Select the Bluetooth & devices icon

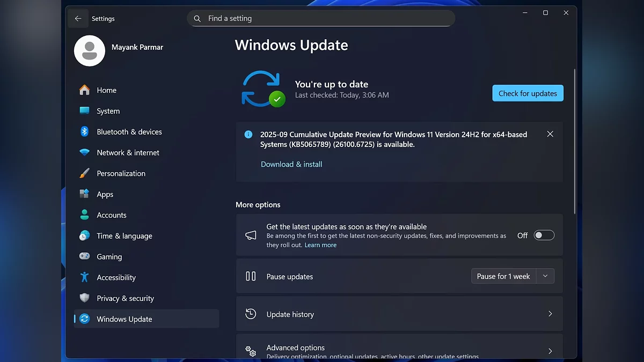click(x=84, y=132)
